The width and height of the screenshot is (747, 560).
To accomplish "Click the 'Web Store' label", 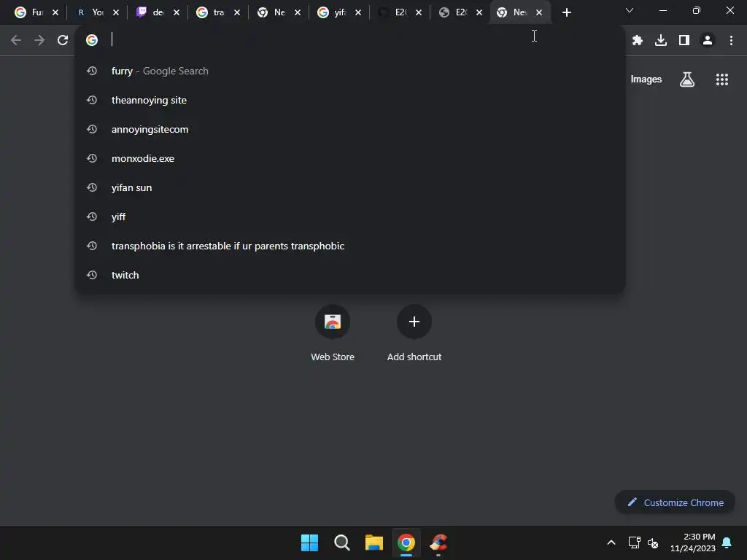I will [333, 357].
